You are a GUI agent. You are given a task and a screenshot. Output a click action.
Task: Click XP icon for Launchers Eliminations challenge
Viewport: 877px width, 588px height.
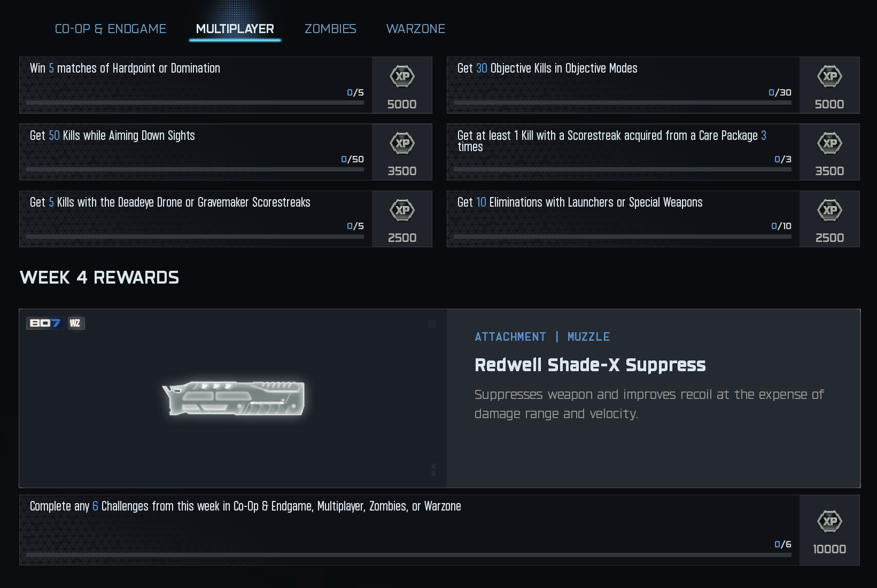829,210
